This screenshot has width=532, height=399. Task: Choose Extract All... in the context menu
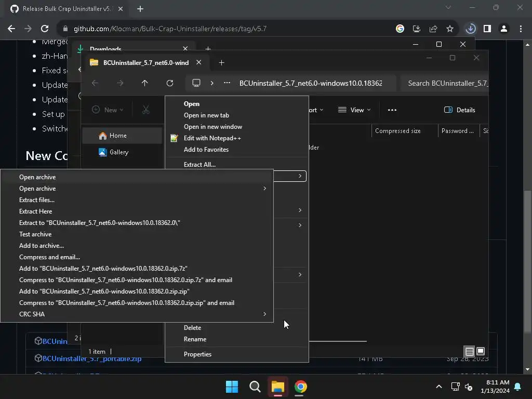[x=237, y=165]
